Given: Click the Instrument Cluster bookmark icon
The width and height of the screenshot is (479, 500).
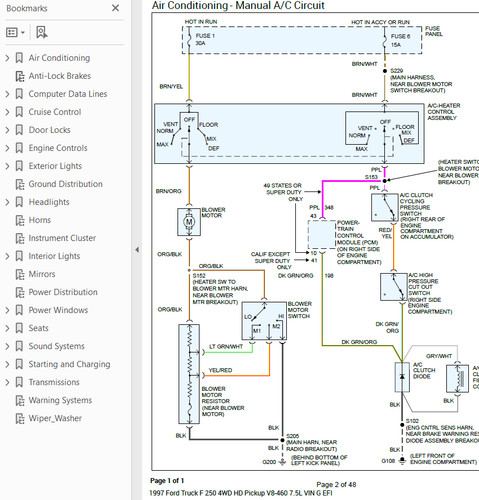Looking at the screenshot, I should [x=20, y=238].
